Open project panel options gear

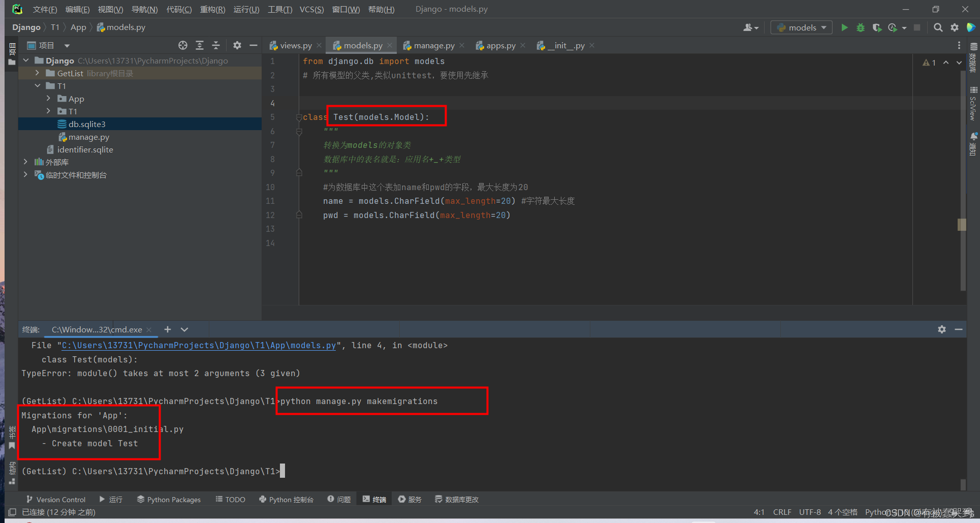click(237, 45)
